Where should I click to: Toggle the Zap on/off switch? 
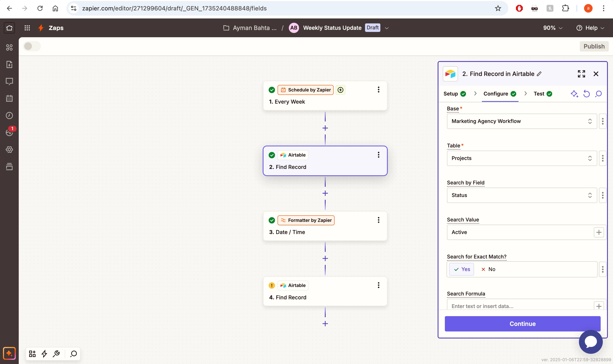32,46
